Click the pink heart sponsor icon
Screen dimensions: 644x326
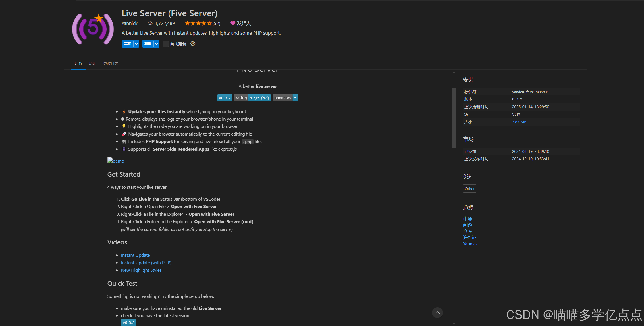(233, 23)
